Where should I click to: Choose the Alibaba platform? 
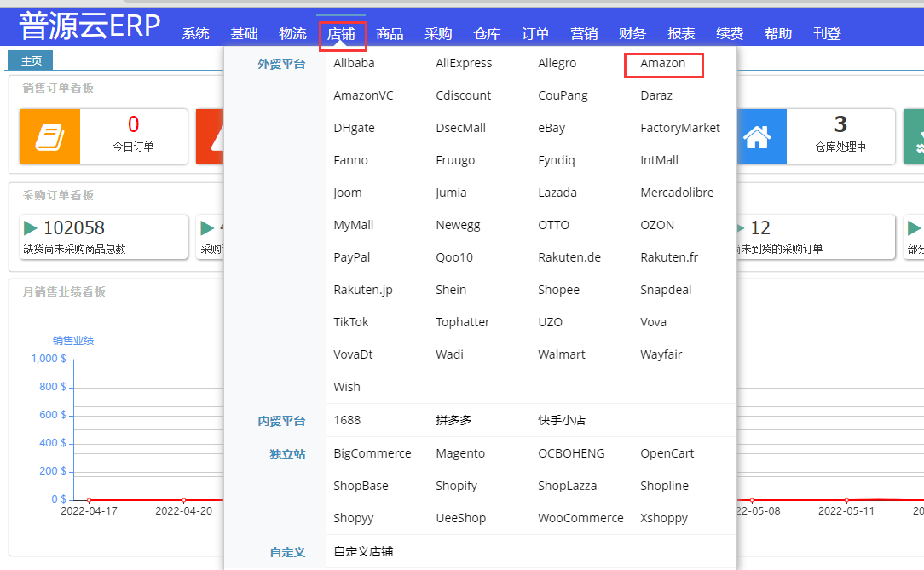tap(354, 64)
